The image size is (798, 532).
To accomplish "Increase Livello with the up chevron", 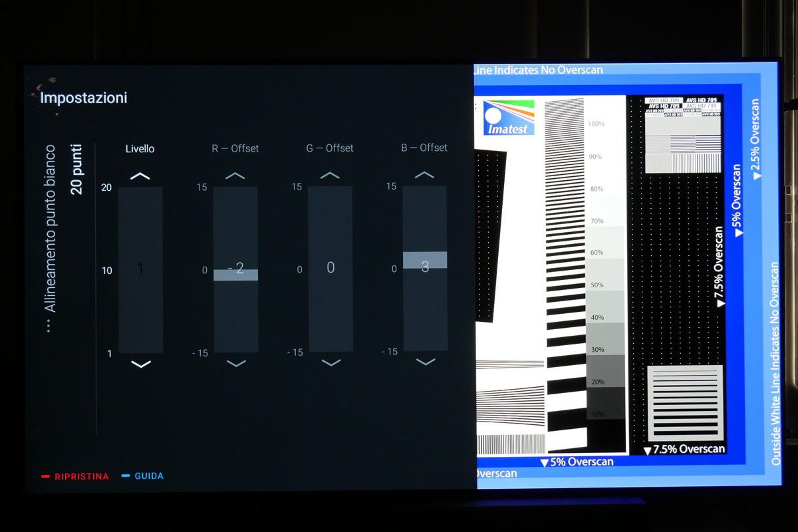I will pos(140,176).
